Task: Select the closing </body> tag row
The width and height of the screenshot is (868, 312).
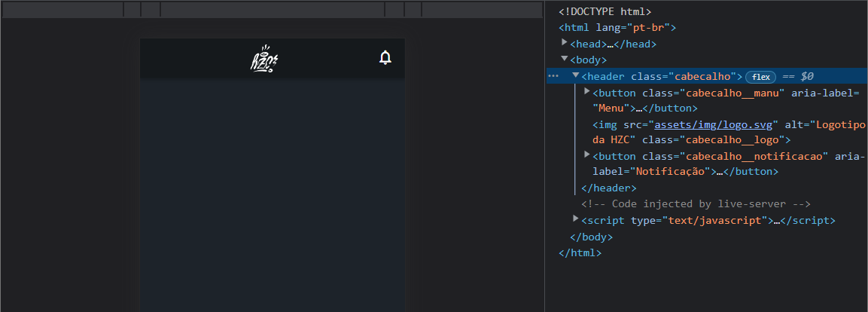Action: point(591,237)
